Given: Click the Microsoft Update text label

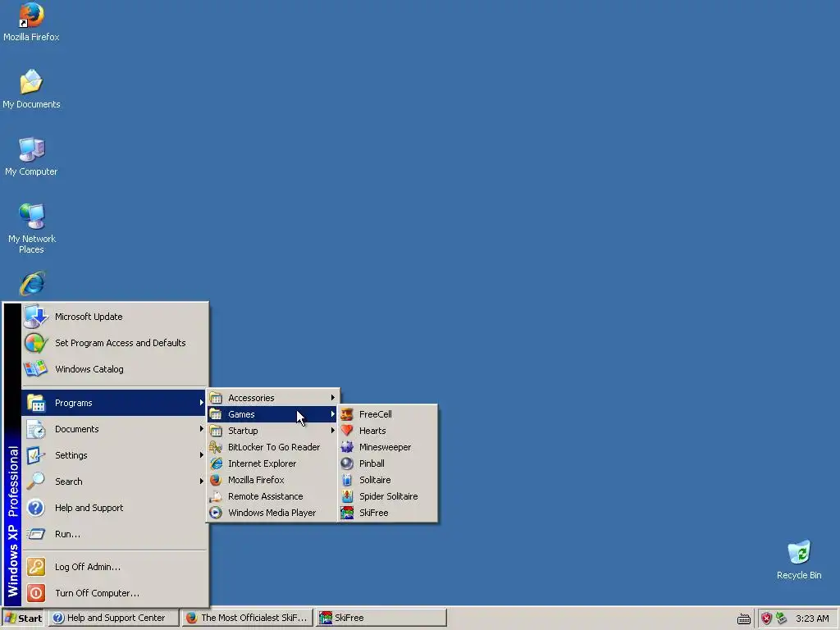Looking at the screenshot, I should tap(89, 317).
